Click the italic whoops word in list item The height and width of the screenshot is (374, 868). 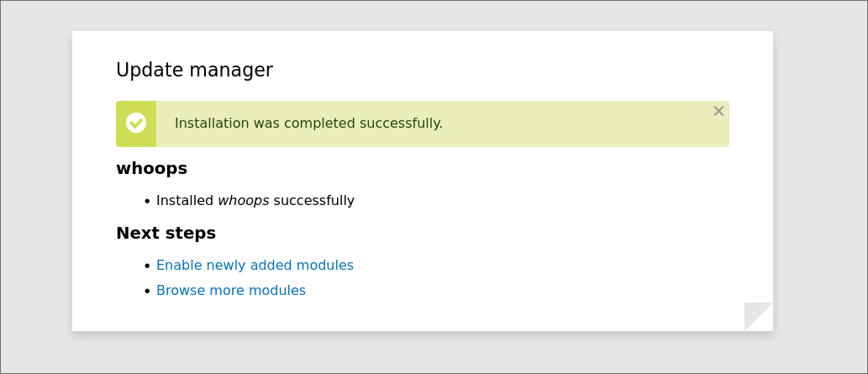(243, 201)
